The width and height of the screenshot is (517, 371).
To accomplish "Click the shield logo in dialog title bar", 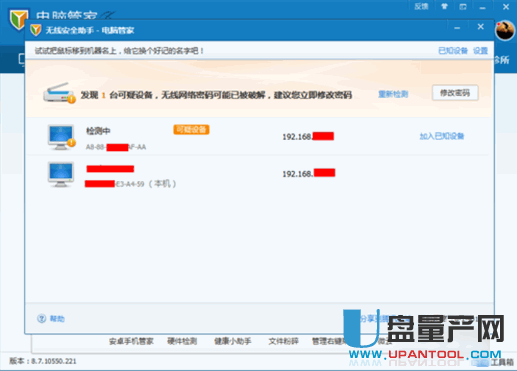I will (x=35, y=30).
